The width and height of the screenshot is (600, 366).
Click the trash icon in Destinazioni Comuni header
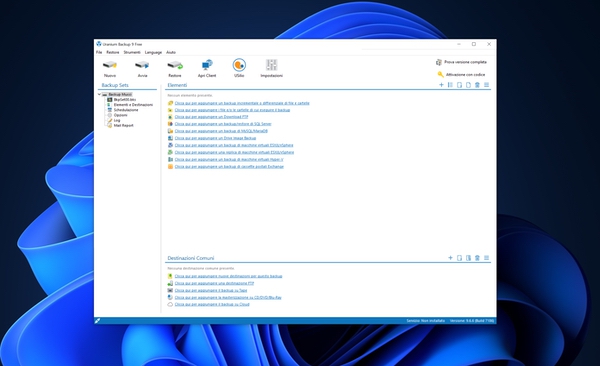477,258
